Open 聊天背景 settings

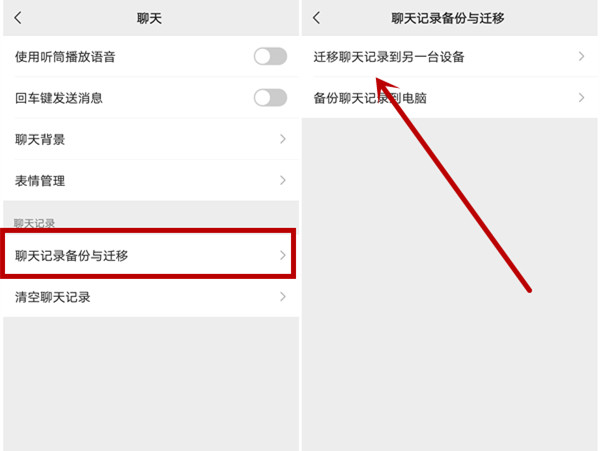point(151,139)
